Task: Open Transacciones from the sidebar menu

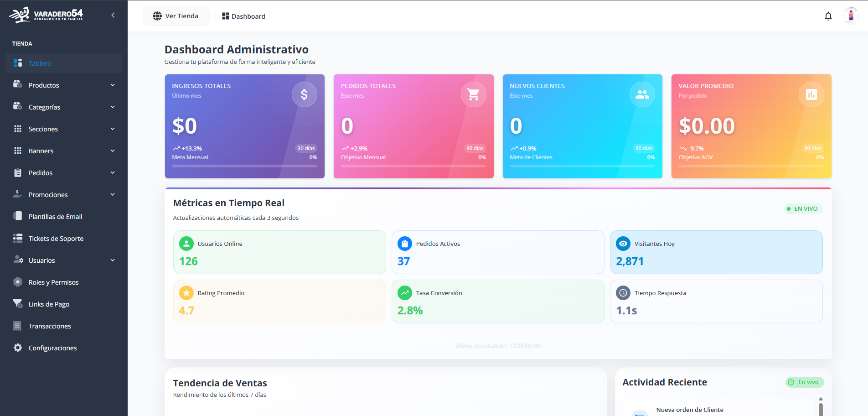Action: tap(49, 326)
